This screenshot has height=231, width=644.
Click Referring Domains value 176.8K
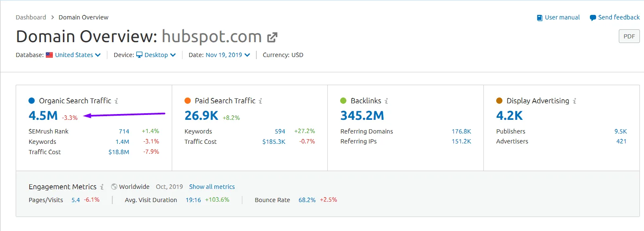pos(461,131)
